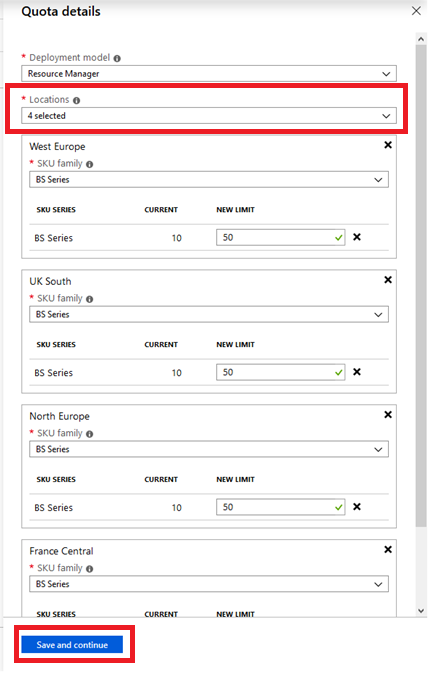Delete BS Series row in West Europe
Image resolution: width=433 pixels, height=677 pixels.
coord(357,237)
